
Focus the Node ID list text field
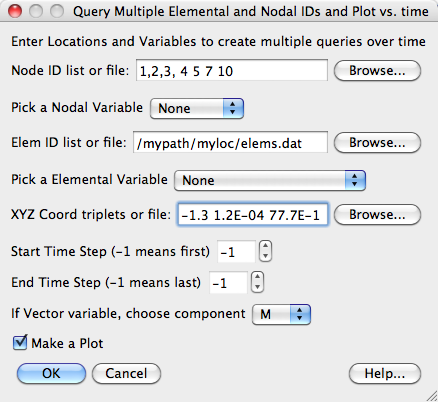point(232,70)
